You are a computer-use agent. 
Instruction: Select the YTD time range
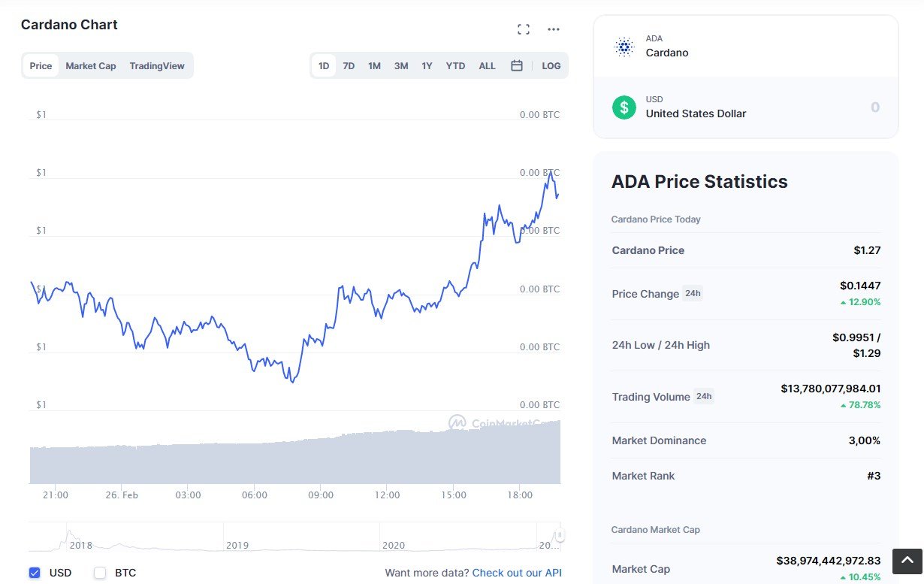455,65
